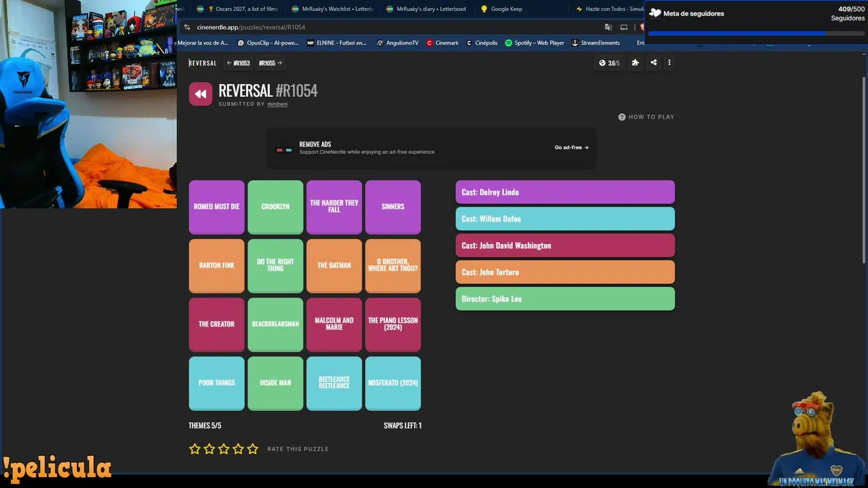The image size is (868, 488).
Task: Click the REVERSAL breadcrumb link
Action: point(203,63)
